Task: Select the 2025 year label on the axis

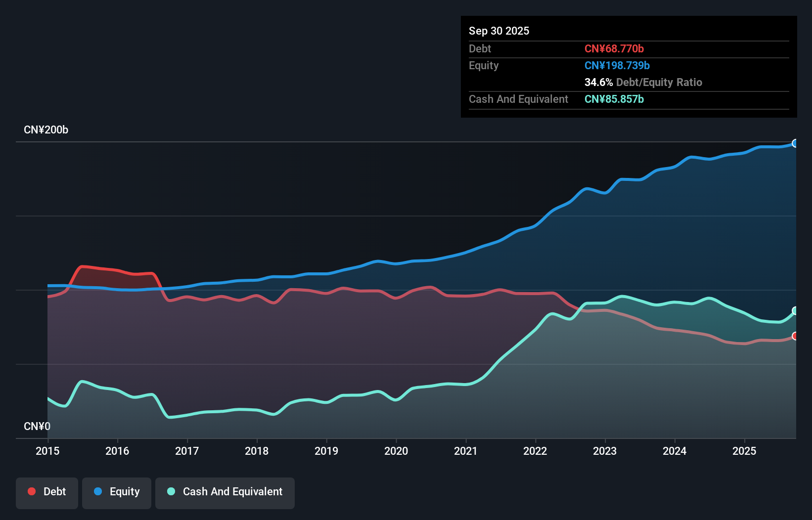Action: [744, 451]
